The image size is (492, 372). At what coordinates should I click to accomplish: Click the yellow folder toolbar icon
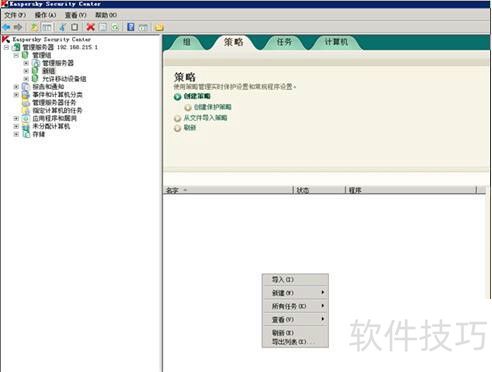[x=159, y=27]
